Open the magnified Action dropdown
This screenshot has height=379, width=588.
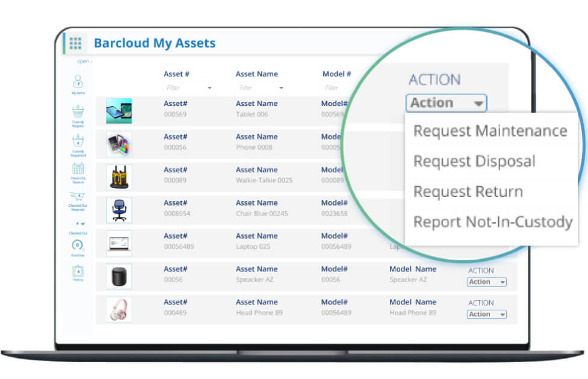(446, 103)
